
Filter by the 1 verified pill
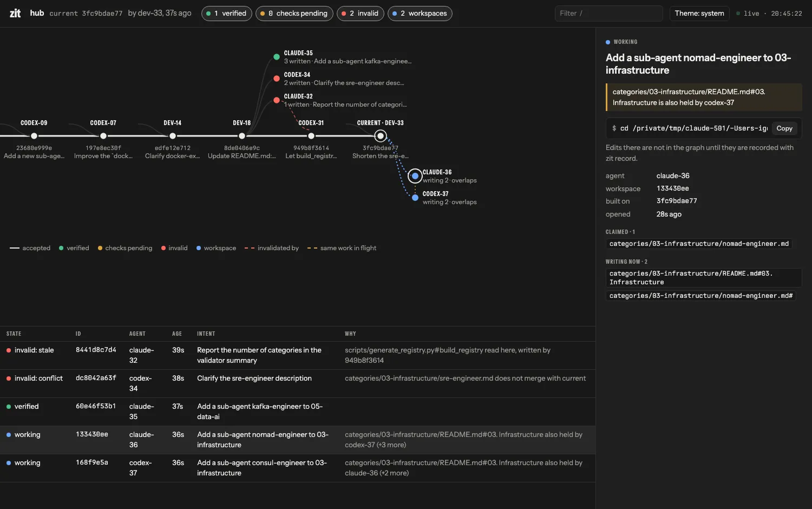226,14
